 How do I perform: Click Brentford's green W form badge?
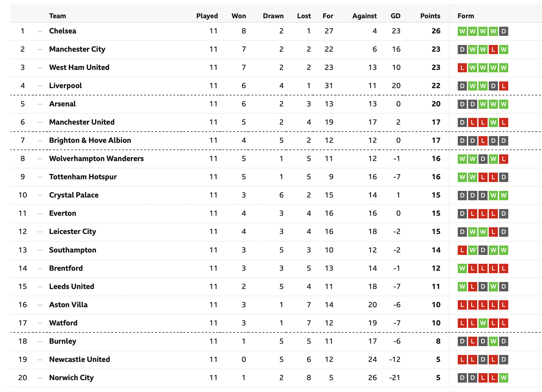[462, 268]
